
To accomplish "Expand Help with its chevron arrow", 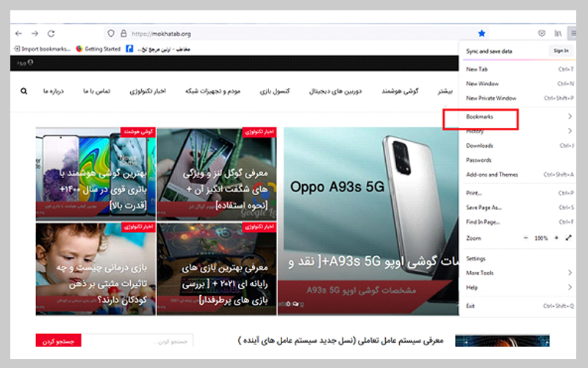I will point(570,287).
